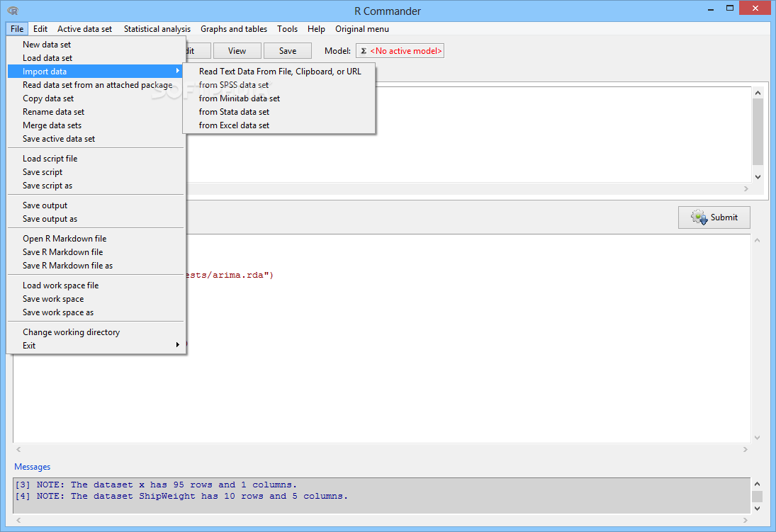Click right arrow of output horizontal scrollbar
This screenshot has height=532, width=776.
point(746,449)
